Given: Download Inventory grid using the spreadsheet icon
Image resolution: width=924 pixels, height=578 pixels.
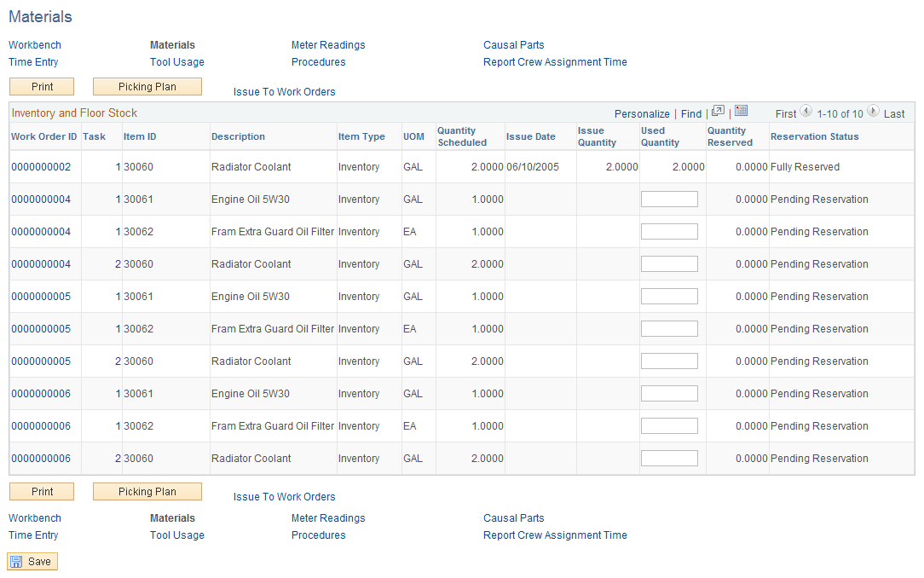Looking at the screenshot, I should point(740,112).
